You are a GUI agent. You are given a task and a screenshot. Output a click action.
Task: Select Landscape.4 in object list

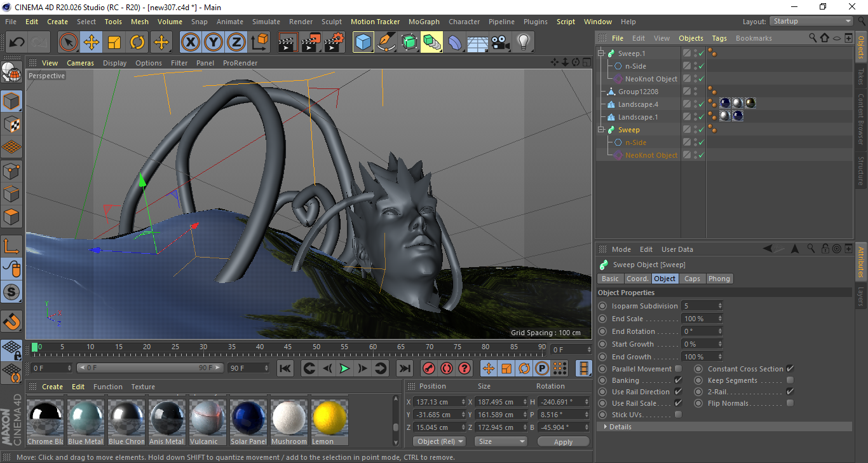(x=638, y=104)
